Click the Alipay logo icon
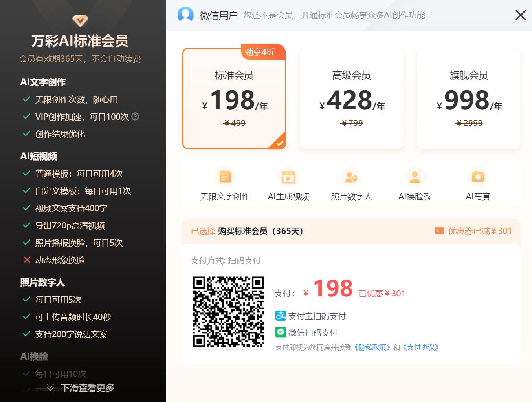 coord(280,316)
